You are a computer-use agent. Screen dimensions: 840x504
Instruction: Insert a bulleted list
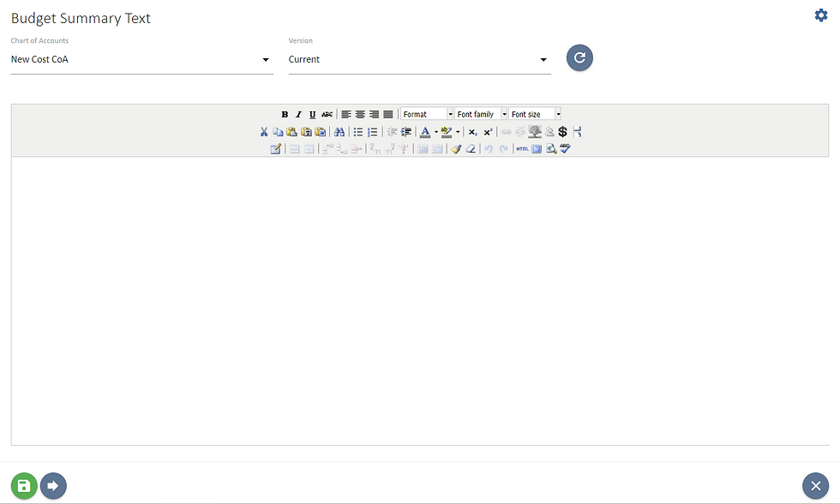(x=358, y=132)
